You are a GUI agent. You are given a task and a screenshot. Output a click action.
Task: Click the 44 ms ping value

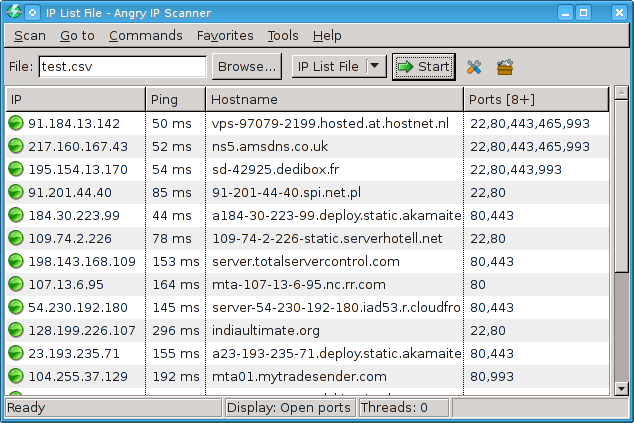tap(171, 216)
